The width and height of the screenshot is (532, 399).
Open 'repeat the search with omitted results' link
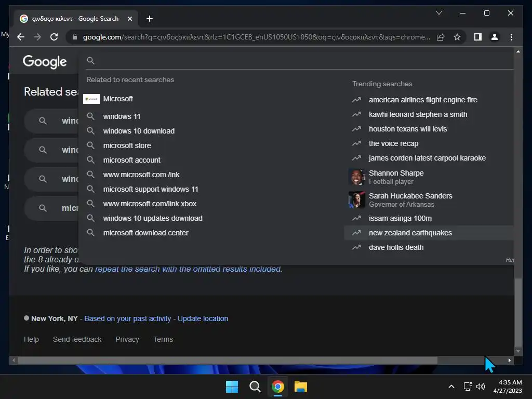pos(188,269)
